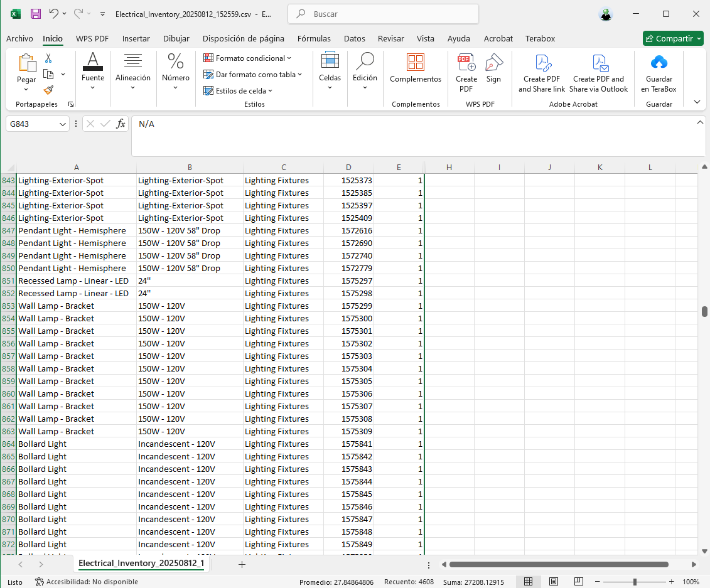
Task: Open the Name Box dropdown arrow
Action: [x=62, y=124]
